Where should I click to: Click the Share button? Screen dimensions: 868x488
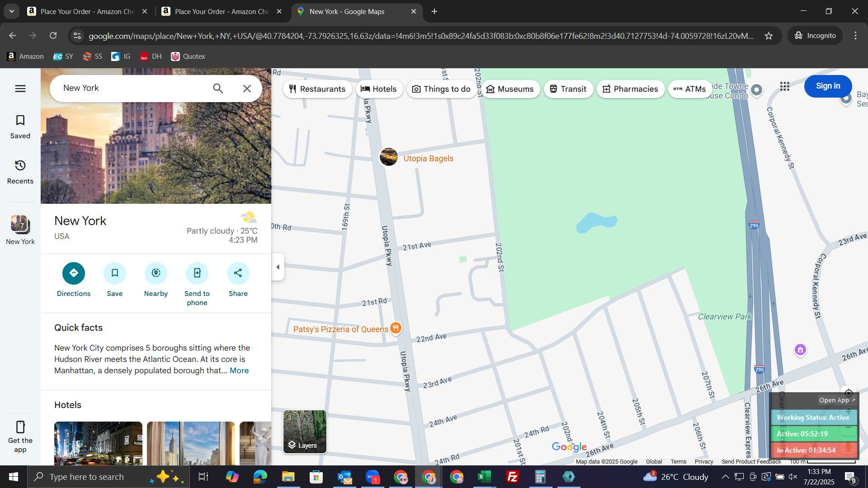pyautogui.click(x=238, y=280)
